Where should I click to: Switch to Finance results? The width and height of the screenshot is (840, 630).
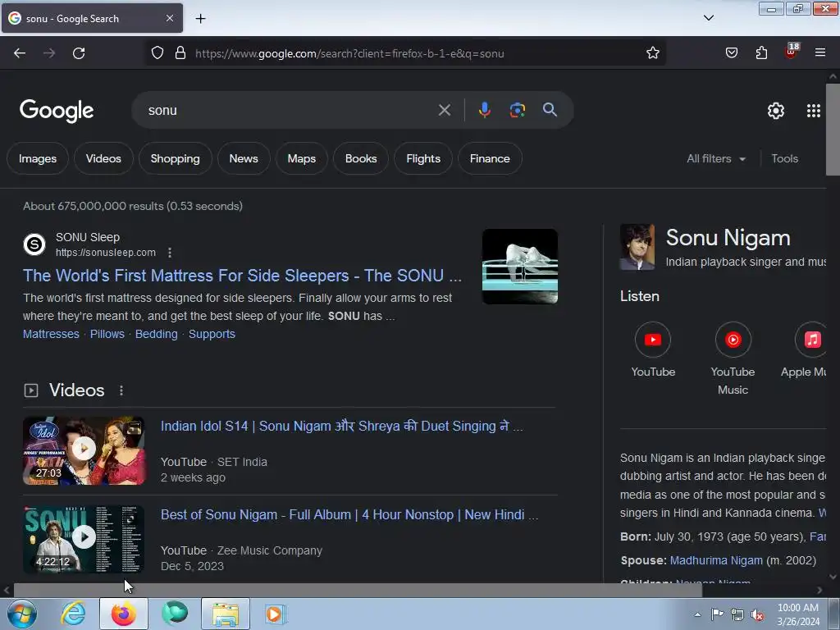coord(490,158)
